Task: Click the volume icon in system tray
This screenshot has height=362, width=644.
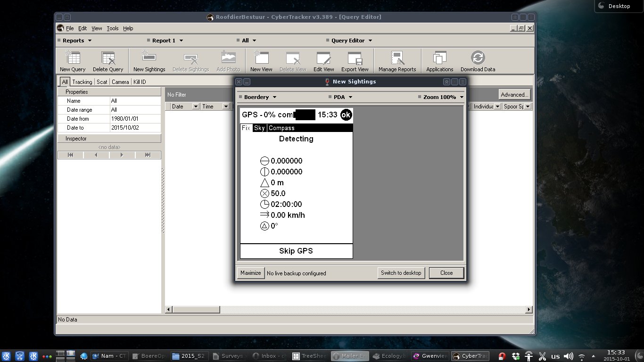Action: [x=569, y=356]
